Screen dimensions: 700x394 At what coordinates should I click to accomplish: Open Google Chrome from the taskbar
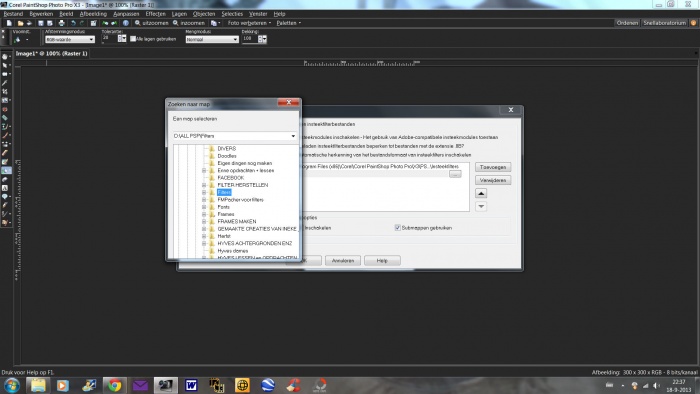[x=115, y=385]
